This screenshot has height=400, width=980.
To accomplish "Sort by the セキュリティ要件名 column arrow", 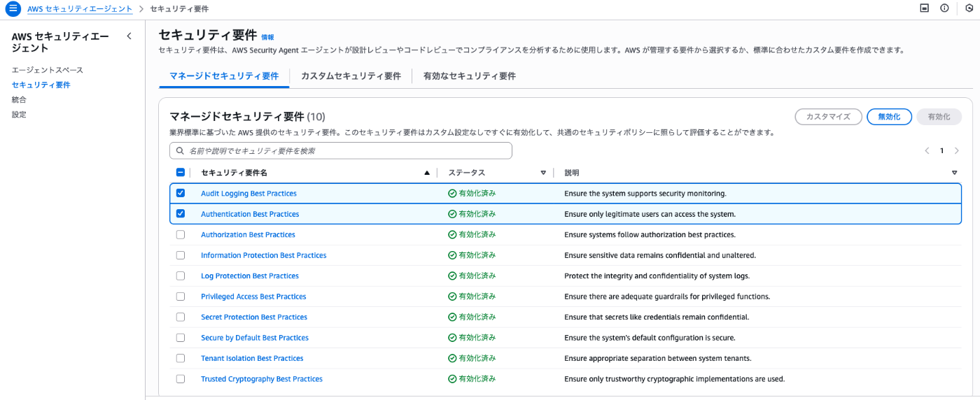I will (x=427, y=173).
